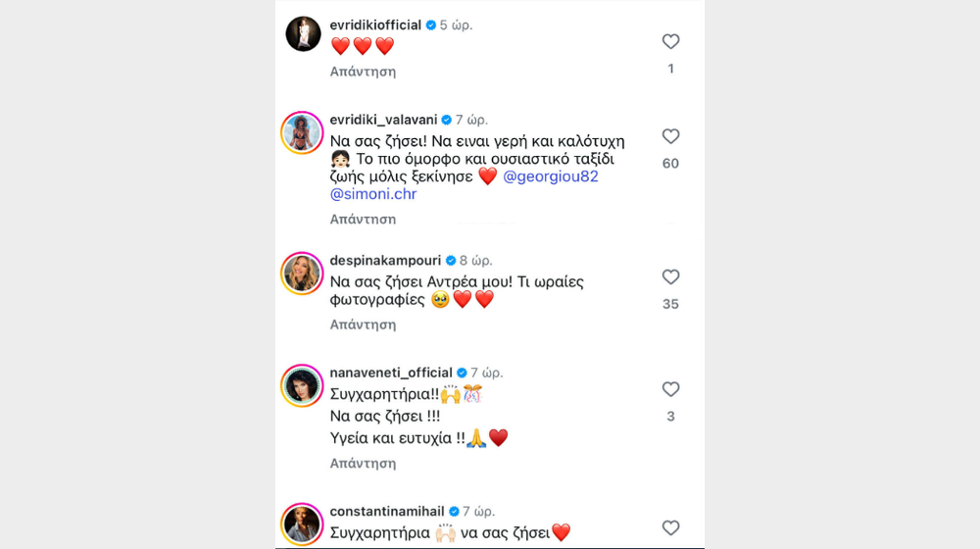Reply to evridiki_valavani's comment
The image size is (980, 549).
(x=363, y=220)
